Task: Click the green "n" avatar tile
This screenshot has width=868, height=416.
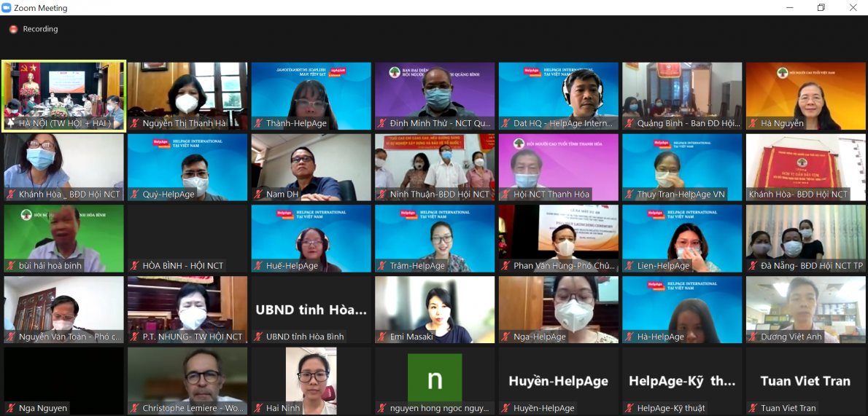Action: (435, 377)
